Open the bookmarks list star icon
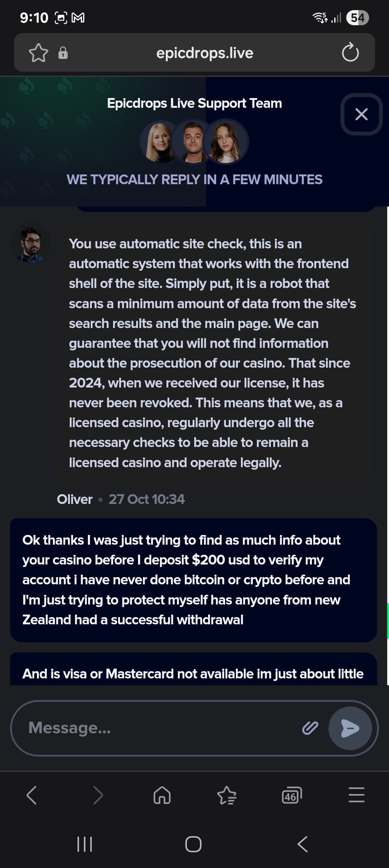 point(227,795)
